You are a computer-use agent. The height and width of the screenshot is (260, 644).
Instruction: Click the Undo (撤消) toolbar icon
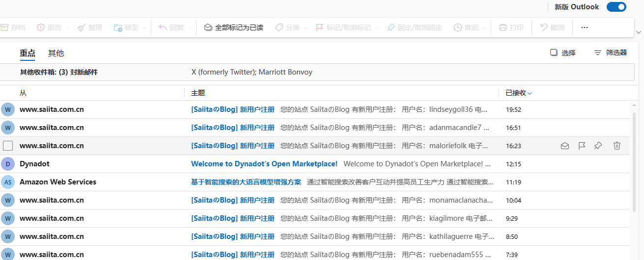pos(544,27)
